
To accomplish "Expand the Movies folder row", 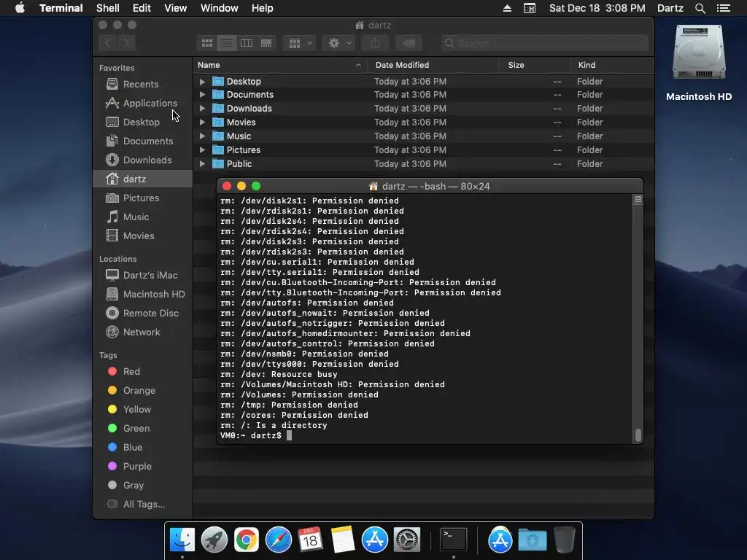I will coord(203,122).
